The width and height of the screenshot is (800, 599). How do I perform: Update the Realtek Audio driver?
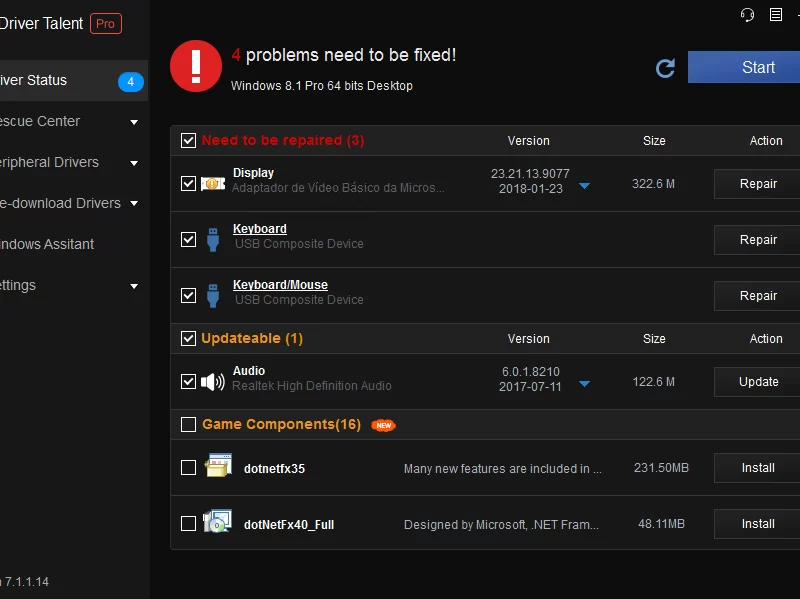click(x=757, y=382)
